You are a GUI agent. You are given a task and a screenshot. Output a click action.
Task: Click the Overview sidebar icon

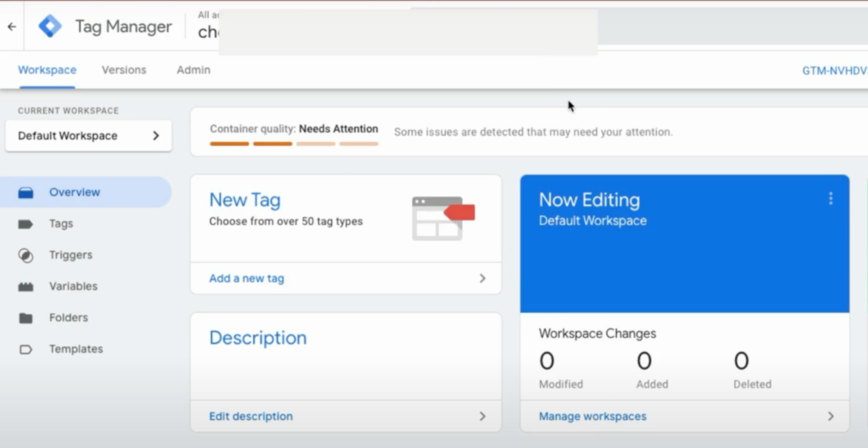pyautogui.click(x=25, y=192)
